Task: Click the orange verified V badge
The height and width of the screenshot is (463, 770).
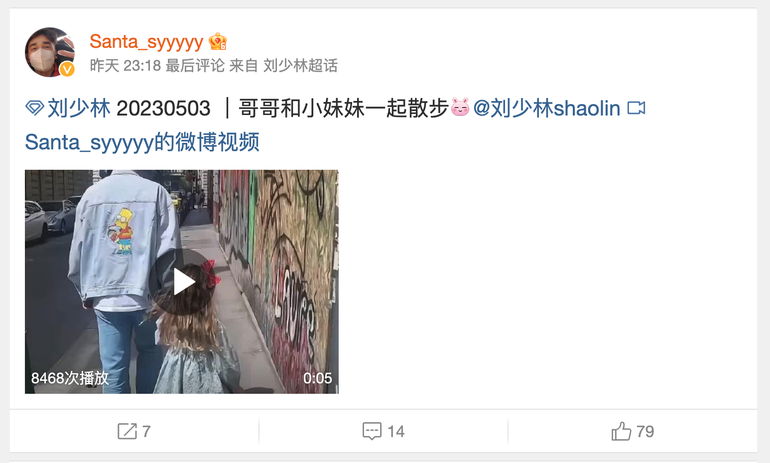Action: [67, 70]
